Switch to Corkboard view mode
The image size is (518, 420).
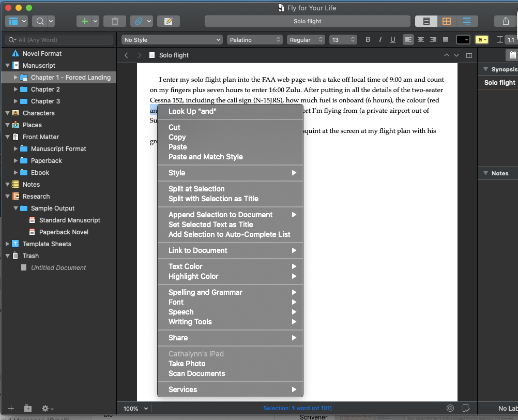click(448, 21)
